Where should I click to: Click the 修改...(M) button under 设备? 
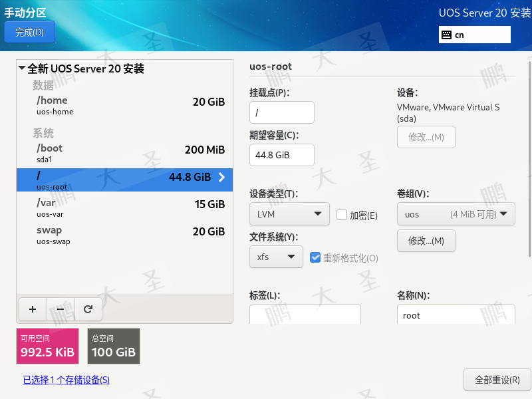(x=426, y=137)
